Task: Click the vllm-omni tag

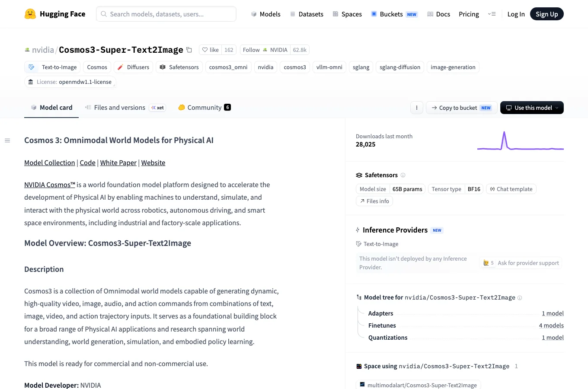Action: pyautogui.click(x=329, y=67)
